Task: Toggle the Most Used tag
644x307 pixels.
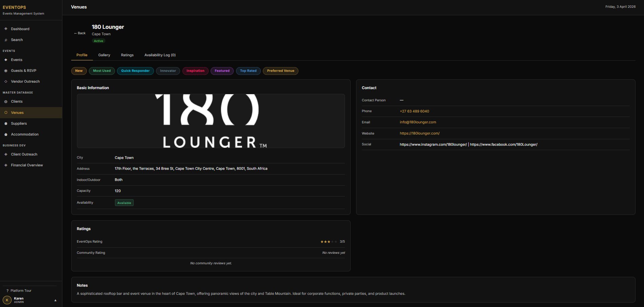Action: [x=102, y=71]
